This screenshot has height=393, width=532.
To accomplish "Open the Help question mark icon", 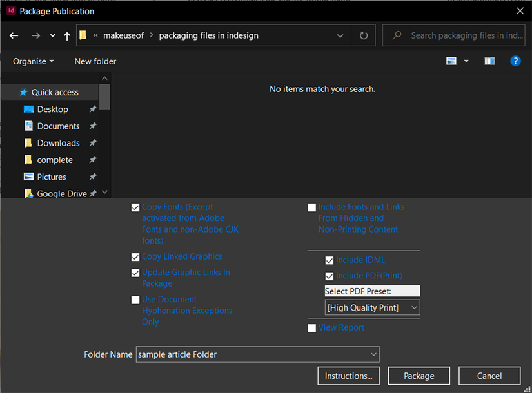I will click(515, 61).
